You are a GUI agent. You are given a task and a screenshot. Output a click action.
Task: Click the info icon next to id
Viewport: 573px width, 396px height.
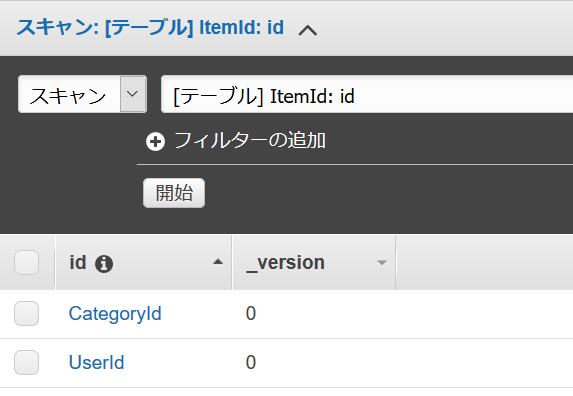coord(104,264)
